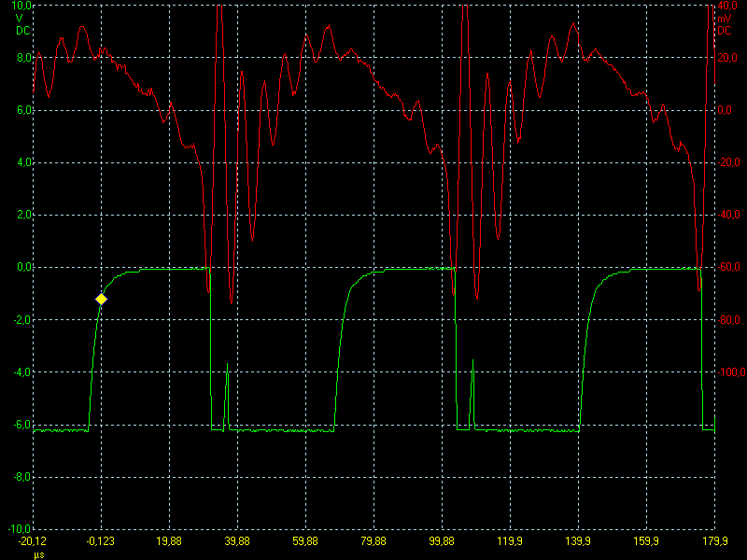This screenshot has height=560, width=747.
Task: Click the 139,9 time axis label
Action: (x=578, y=541)
